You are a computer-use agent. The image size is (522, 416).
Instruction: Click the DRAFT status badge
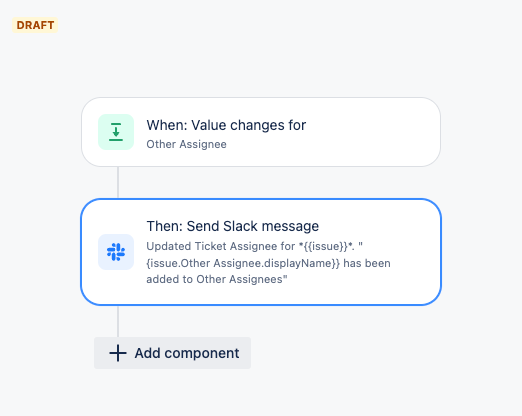point(35,25)
